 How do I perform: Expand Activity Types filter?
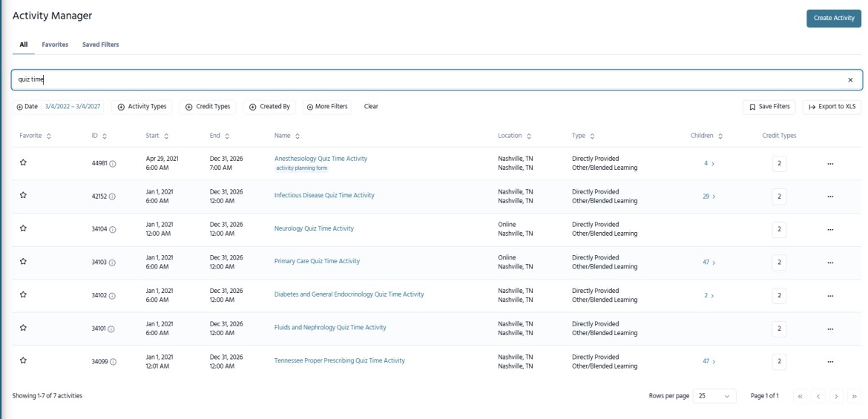coord(142,107)
